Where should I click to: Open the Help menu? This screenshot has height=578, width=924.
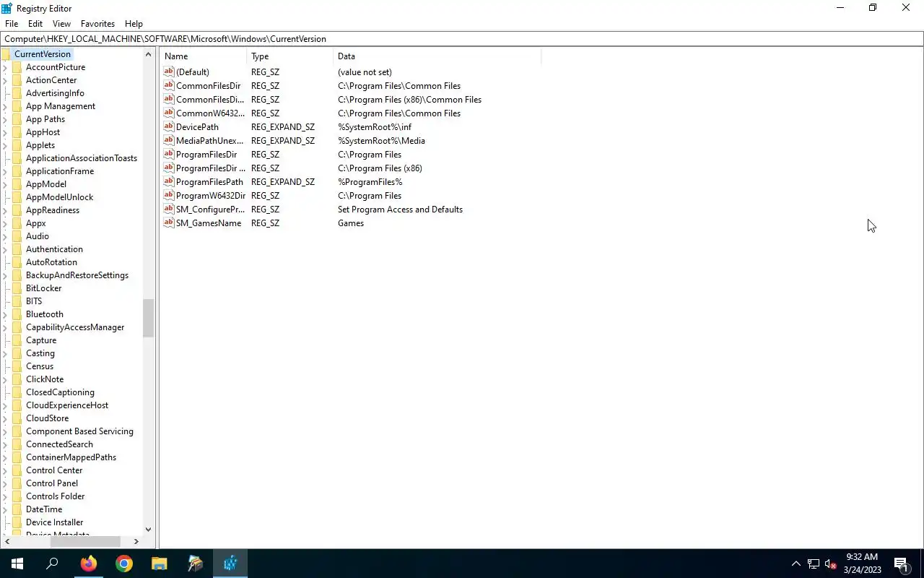pyautogui.click(x=134, y=24)
